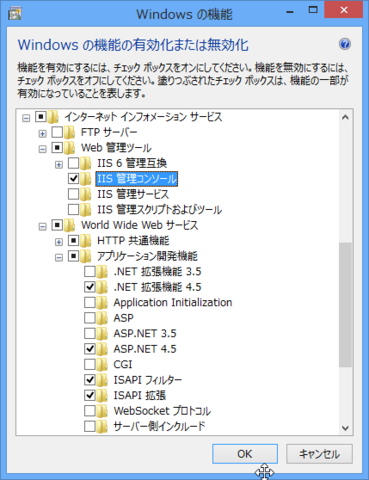Enable .NET 拡張機能 3.5 checkbox
Viewport: 369px width, 480px height.
(x=90, y=272)
